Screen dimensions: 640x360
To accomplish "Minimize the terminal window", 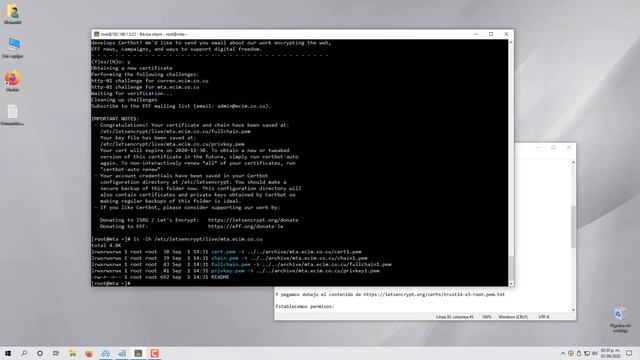I will pos(476,34).
